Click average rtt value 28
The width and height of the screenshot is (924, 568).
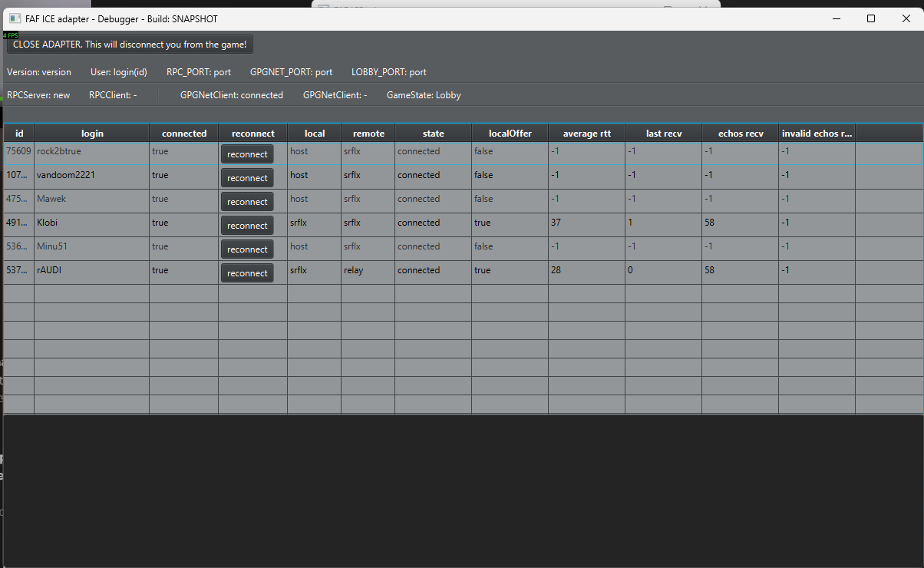[587, 272]
